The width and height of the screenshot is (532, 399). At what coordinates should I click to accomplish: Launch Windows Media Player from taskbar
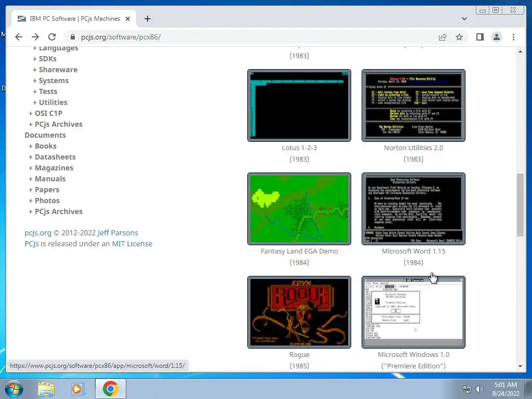click(77, 389)
